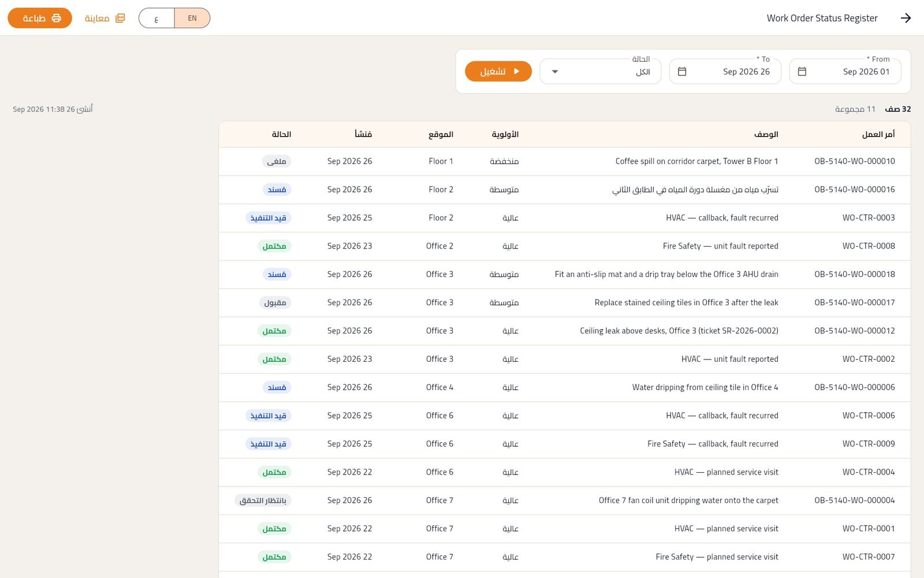Select work order WO-CTR-0008

click(x=869, y=246)
